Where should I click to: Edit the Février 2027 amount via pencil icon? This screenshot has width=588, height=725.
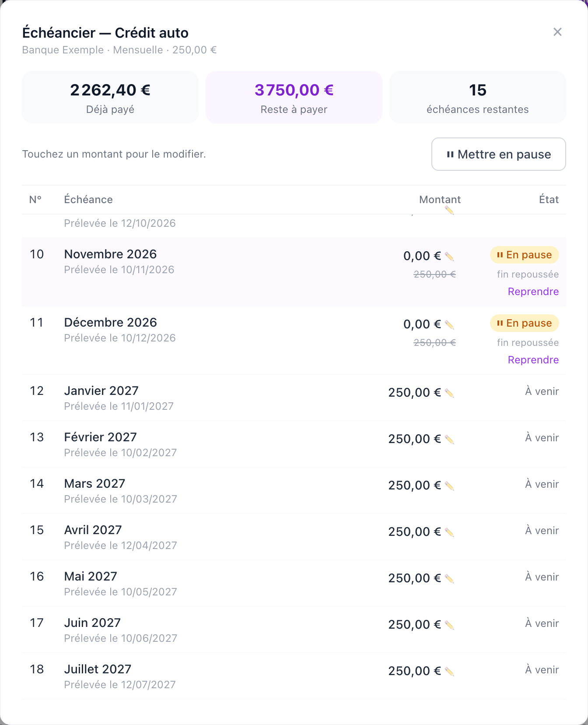449,440
